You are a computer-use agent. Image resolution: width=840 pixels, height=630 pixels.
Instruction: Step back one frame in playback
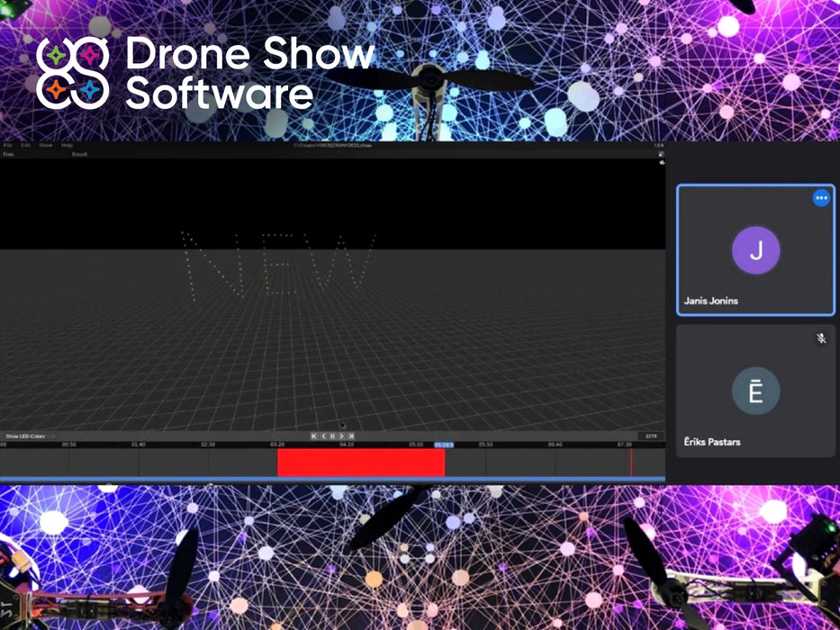click(x=323, y=436)
